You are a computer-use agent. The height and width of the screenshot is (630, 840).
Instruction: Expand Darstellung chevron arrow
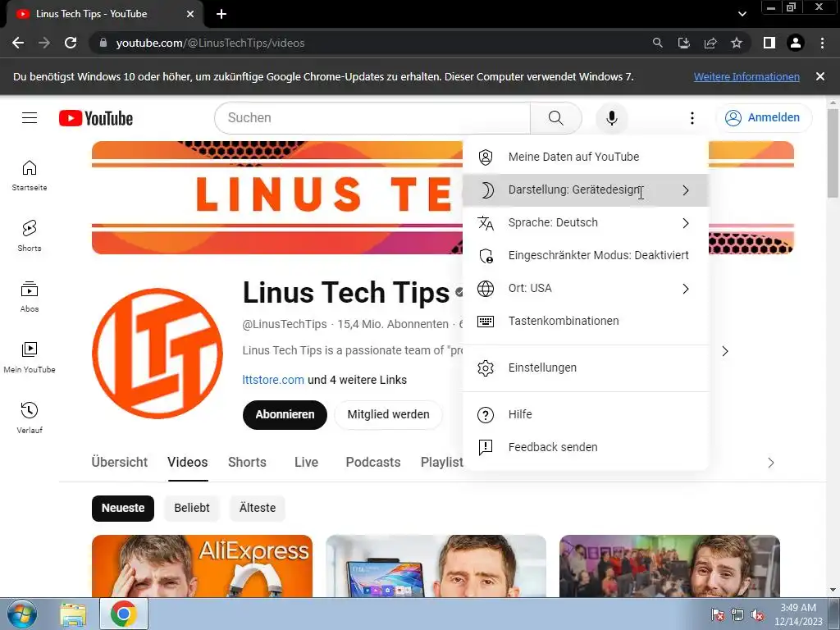coord(686,190)
